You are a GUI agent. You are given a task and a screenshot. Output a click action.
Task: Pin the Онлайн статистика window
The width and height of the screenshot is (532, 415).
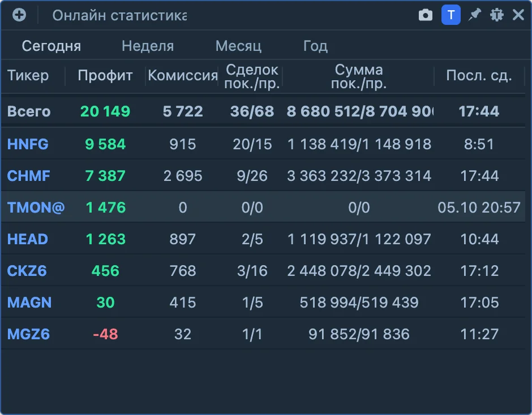(x=475, y=15)
